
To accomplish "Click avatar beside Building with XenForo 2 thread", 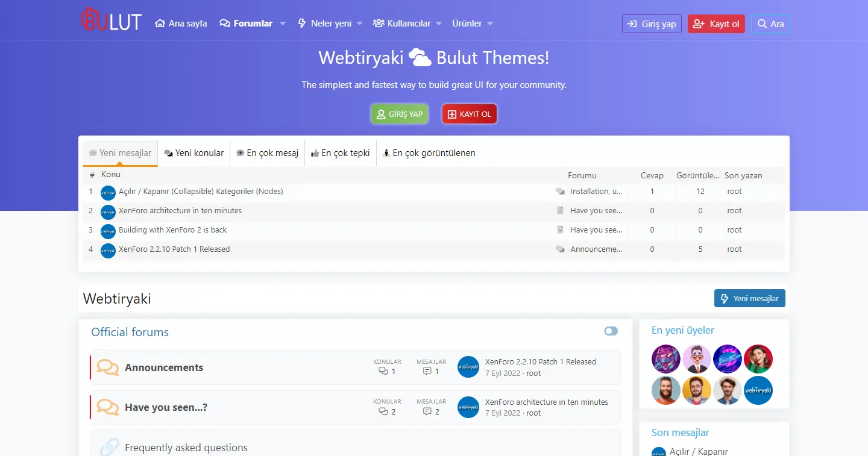I will pos(108,231).
